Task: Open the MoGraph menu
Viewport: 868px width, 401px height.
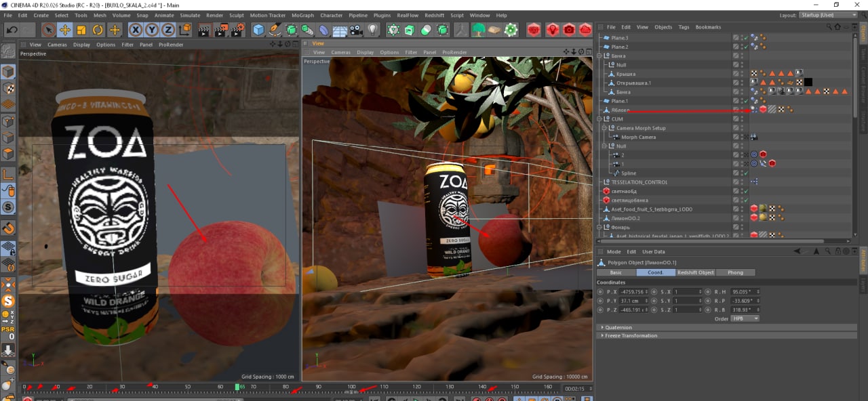Action: click(x=302, y=15)
